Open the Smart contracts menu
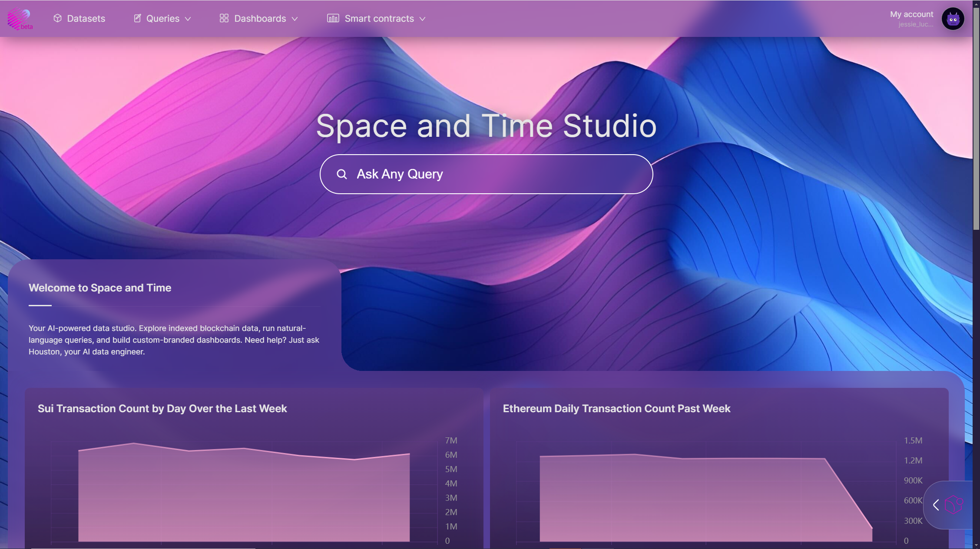 pyautogui.click(x=376, y=18)
